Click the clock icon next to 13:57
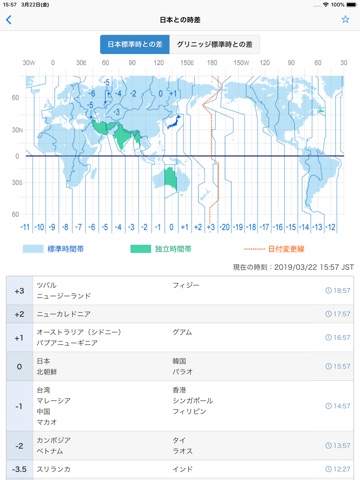This screenshot has width=360, height=480. [328, 445]
